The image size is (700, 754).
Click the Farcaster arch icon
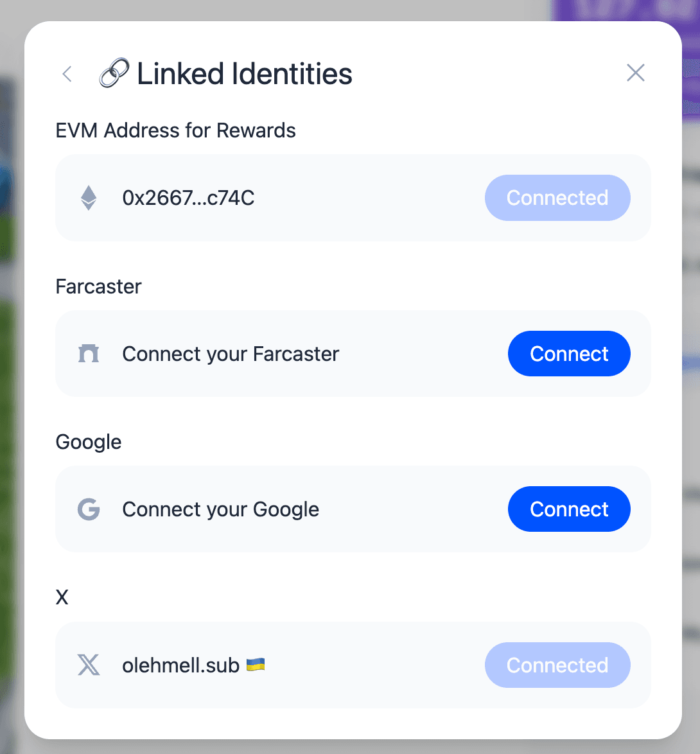pyautogui.click(x=89, y=353)
